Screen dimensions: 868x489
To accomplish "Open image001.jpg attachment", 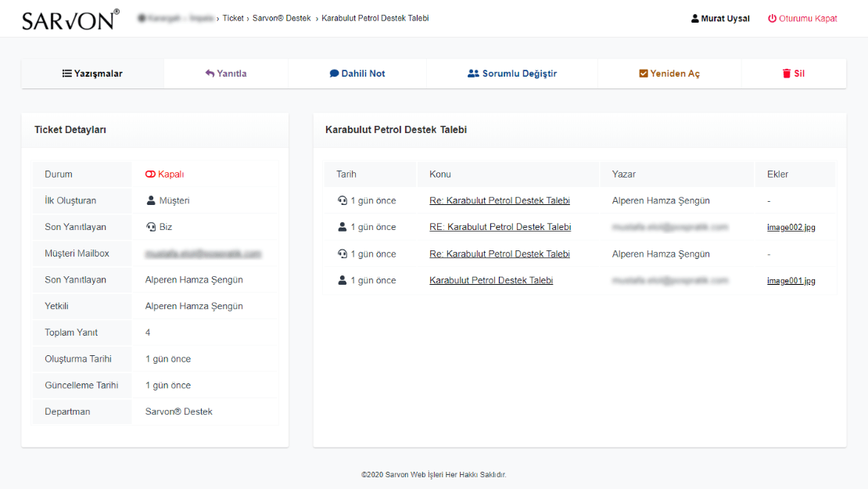I will tap(791, 281).
